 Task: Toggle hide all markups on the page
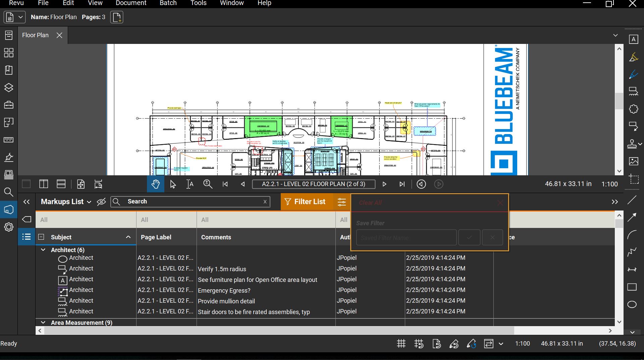[101, 201]
